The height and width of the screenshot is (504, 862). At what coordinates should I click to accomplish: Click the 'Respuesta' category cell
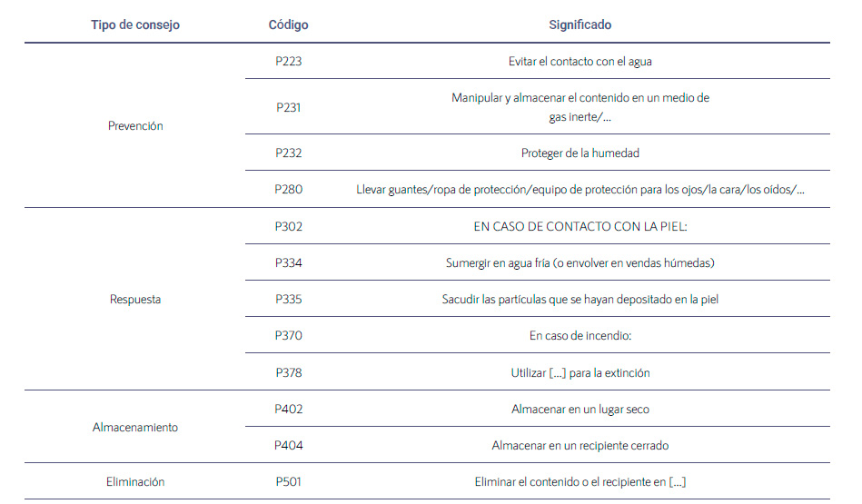click(x=135, y=300)
